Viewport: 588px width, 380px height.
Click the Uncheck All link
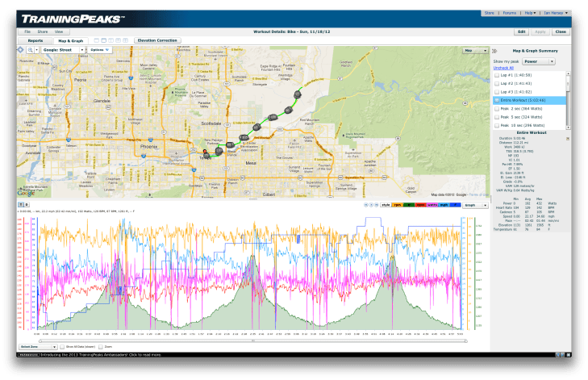click(502, 68)
